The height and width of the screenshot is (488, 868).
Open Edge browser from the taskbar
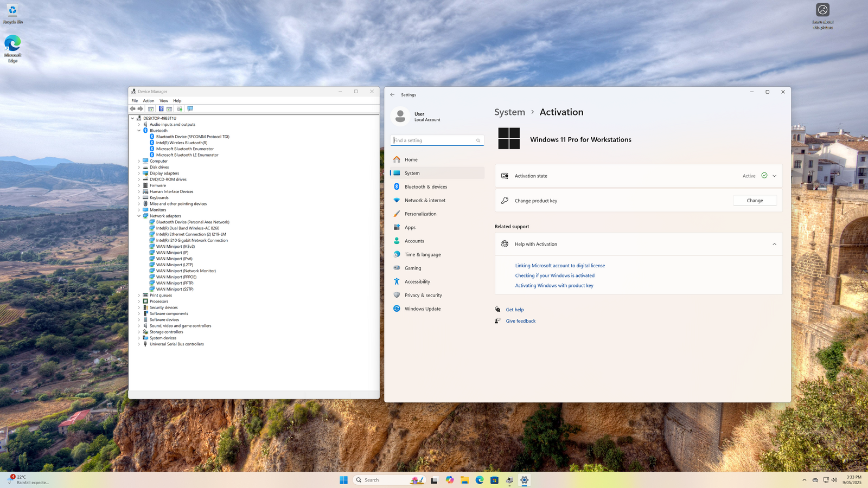(x=480, y=480)
